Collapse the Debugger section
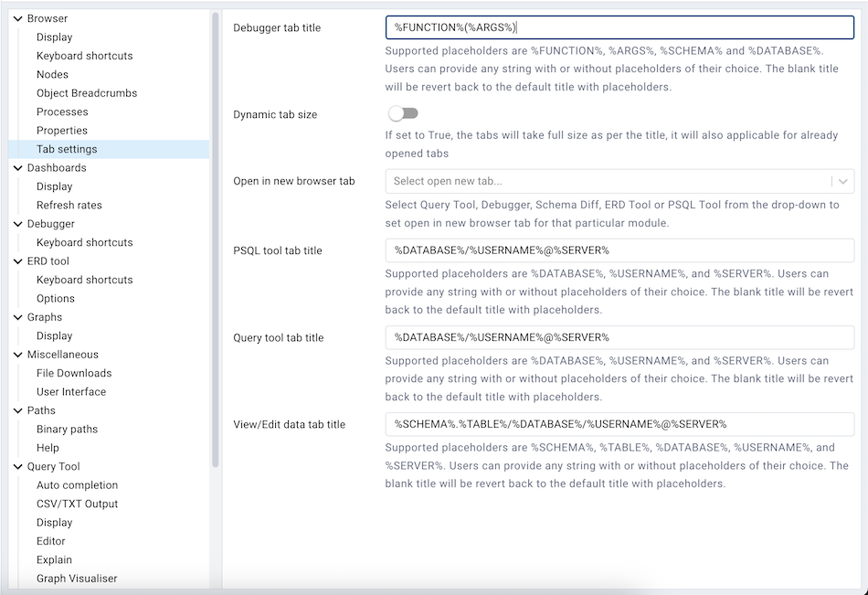The image size is (868, 595). (x=16, y=223)
